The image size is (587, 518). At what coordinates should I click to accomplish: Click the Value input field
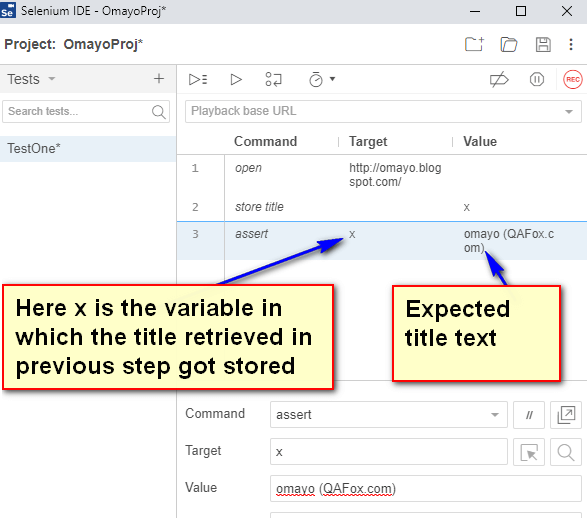pos(426,488)
